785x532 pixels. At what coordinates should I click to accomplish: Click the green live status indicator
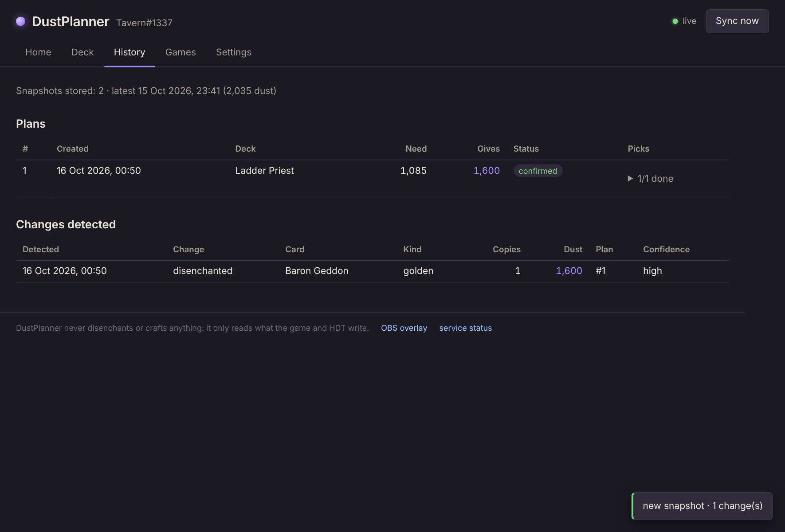pos(684,21)
